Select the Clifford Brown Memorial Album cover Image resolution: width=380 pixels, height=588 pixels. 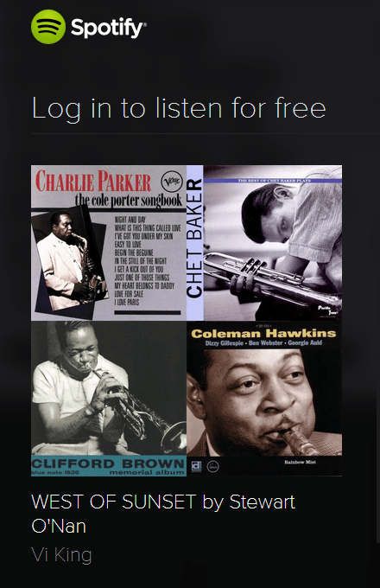[109, 399]
